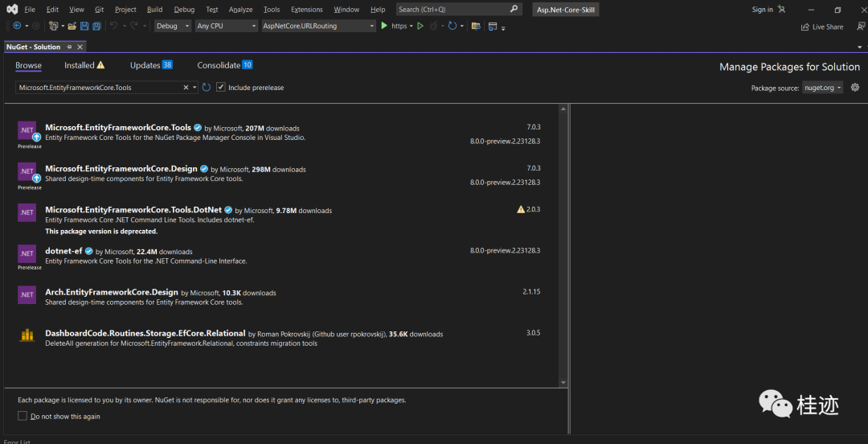Expand New Project dropdown arrow
Viewport: 868px width, 444px height.
point(63,26)
